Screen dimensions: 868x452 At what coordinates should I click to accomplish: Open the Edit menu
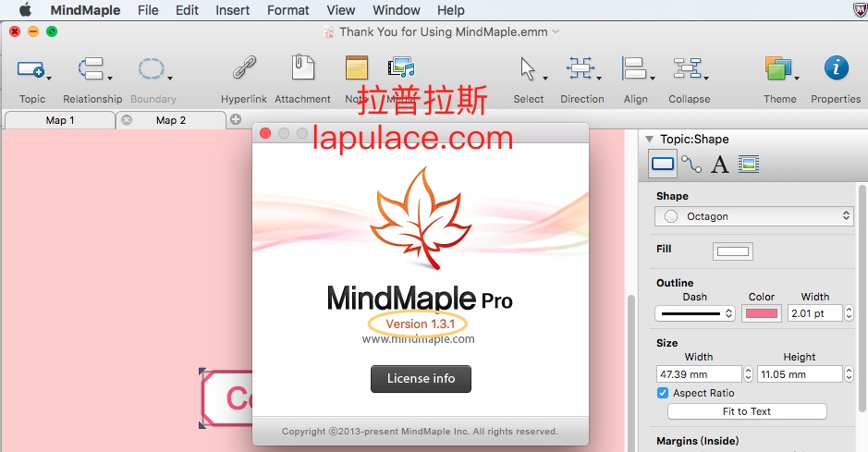click(x=187, y=10)
